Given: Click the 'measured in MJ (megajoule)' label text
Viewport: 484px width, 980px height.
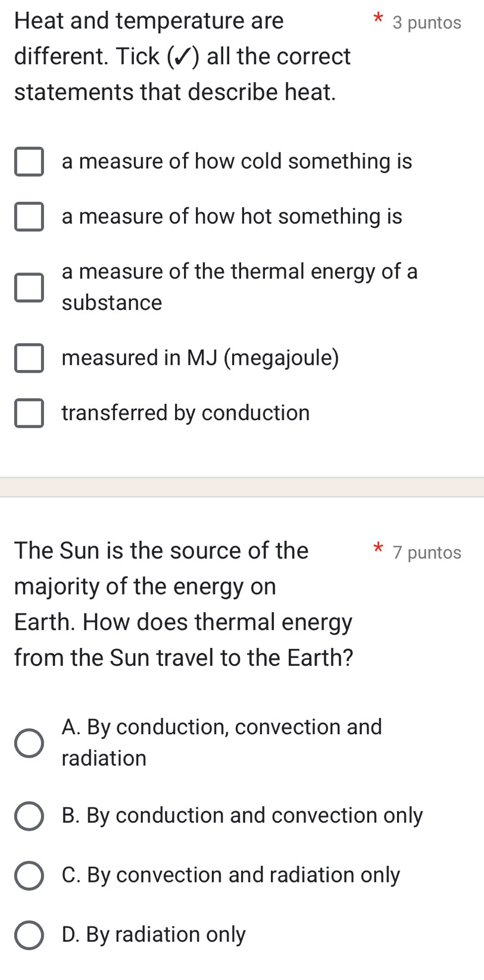Looking at the screenshot, I should coord(200,358).
